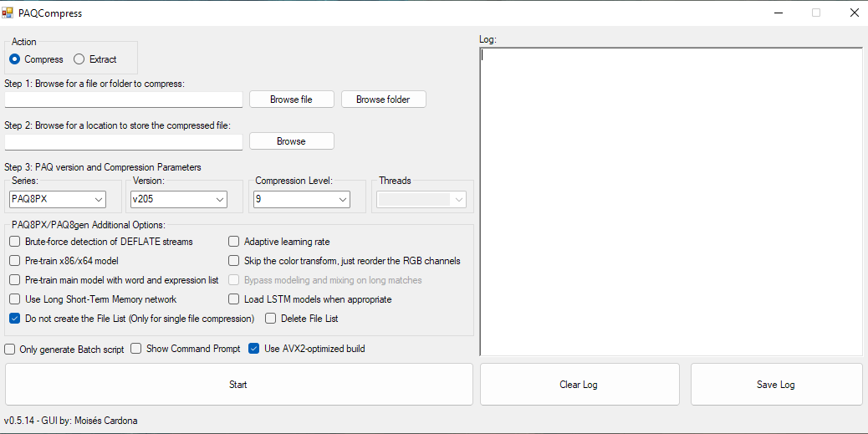This screenshot has height=434, width=868.
Task: Open the Compression Level dropdown
Action: coord(301,199)
